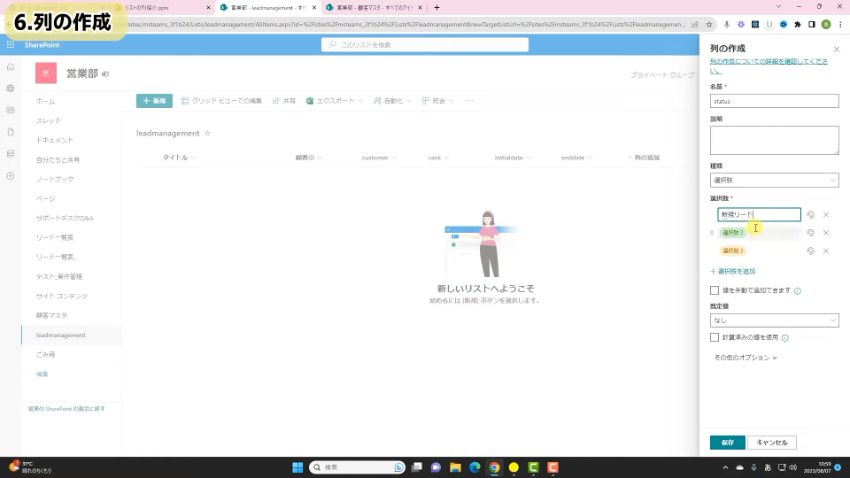Open the Windows Start menu
Viewport: 850px width, 478px height.
(297, 467)
